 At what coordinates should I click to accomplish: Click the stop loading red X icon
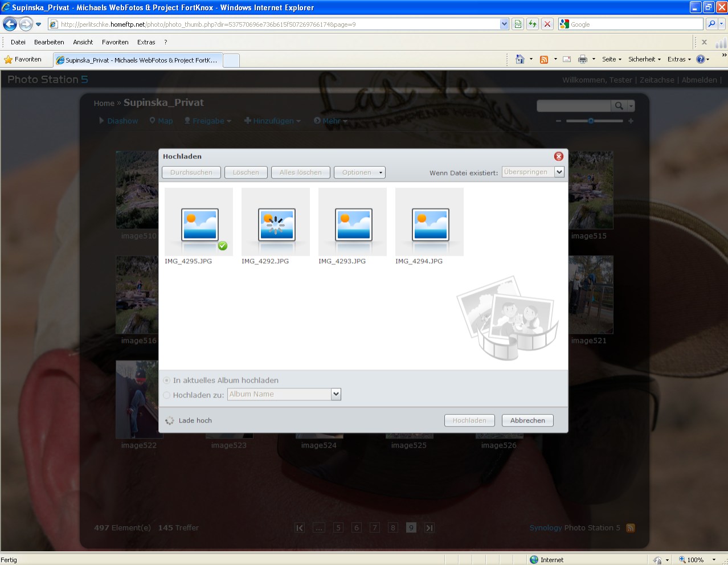(547, 24)
